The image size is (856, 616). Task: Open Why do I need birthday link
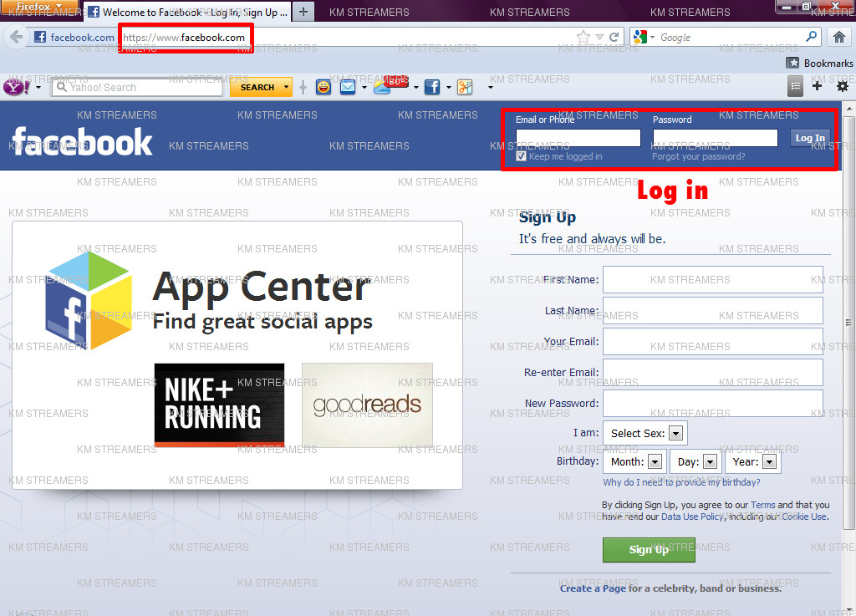[x=681, y=482]
